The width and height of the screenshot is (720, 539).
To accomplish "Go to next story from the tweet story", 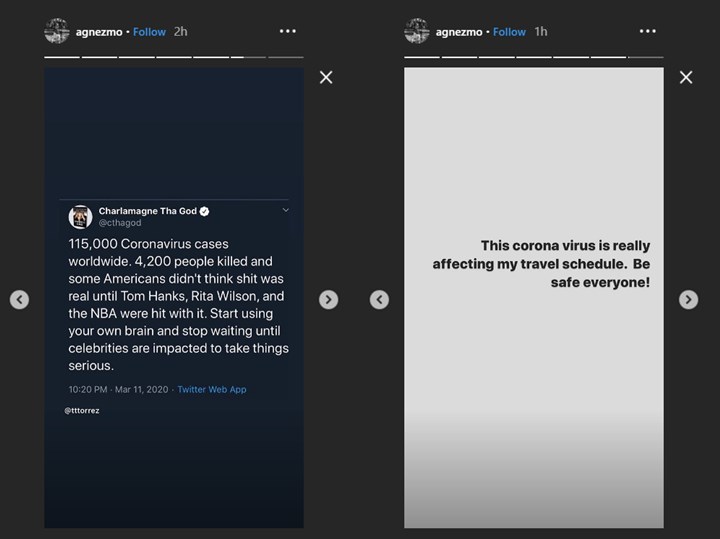I will [x=328, y=299].
